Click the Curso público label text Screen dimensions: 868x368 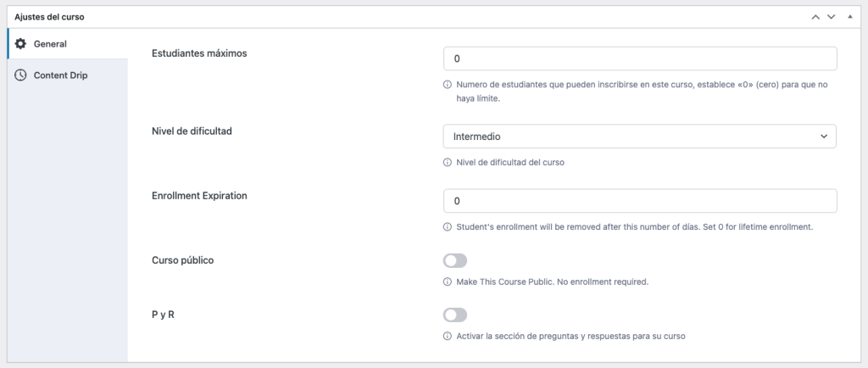[x=182, y=259]
